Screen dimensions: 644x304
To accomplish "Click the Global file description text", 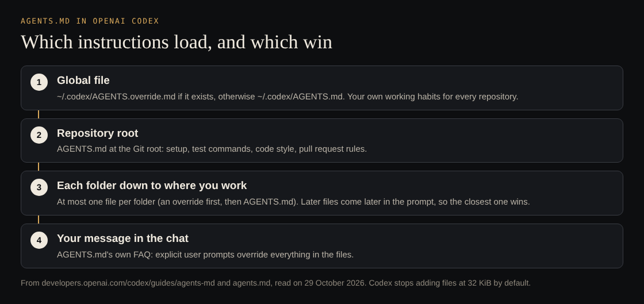I will click(287, 97).
